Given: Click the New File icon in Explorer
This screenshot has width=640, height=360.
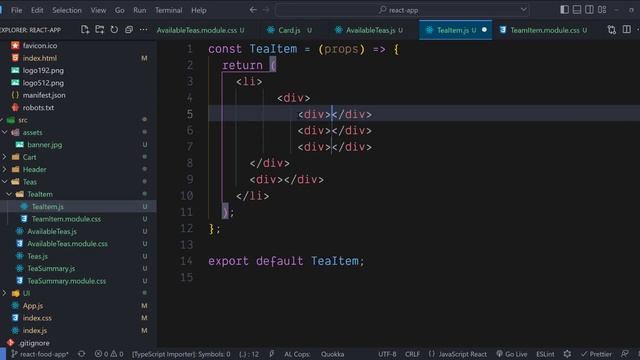Looking at the screenshot, I should 85,30.
